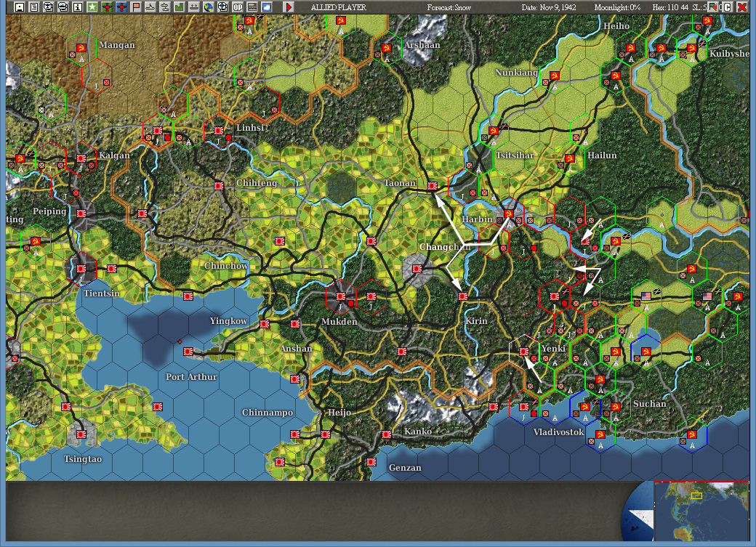Image resolution: width=756 pixels, height=547 pixels.
Task: Click the 'Heiho' map label
Action: [x=616, y=26]
